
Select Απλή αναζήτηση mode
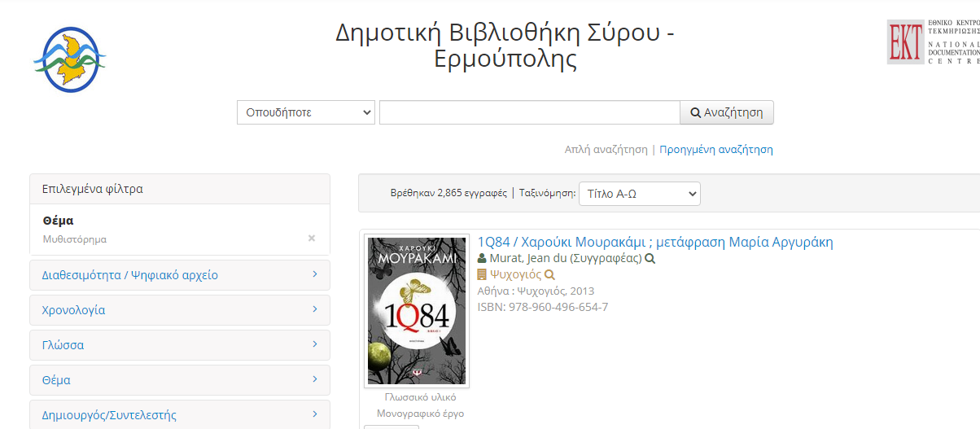pyautogui.click(x=606, y=150)
